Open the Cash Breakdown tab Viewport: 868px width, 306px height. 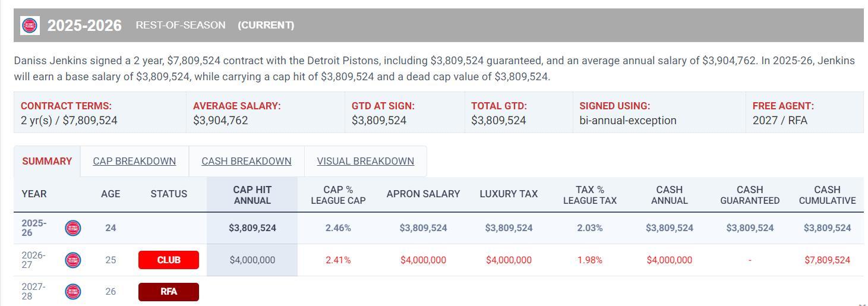[247, 161]
